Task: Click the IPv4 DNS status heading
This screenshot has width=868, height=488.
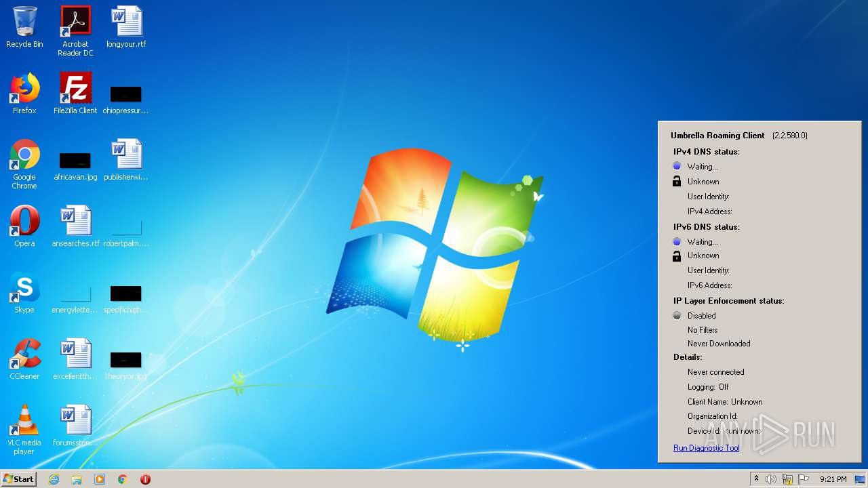Action: [706, 152]
